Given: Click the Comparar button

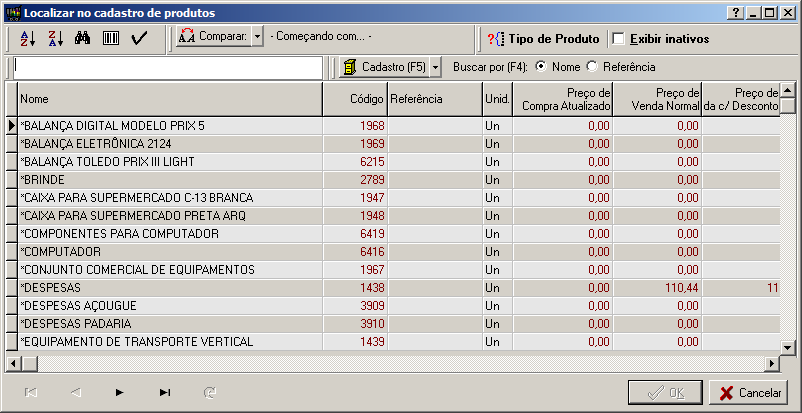Looking at the screenshot, I should pyautogui.click(x=214, y=37).
